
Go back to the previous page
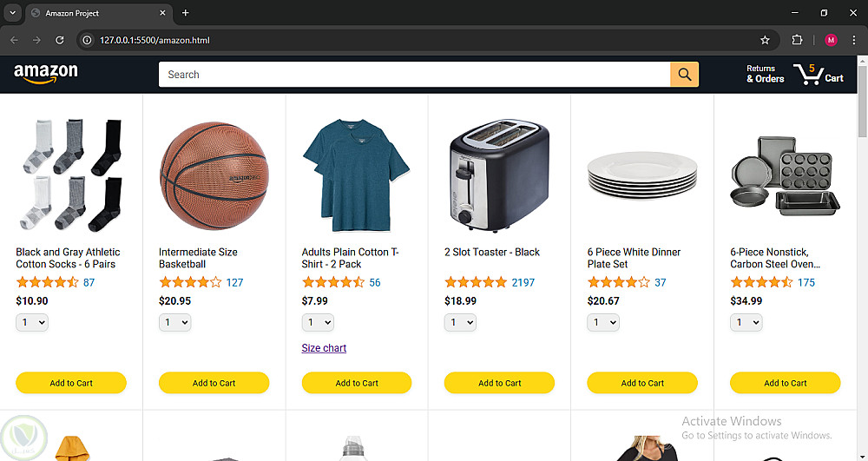coord(14,40)
